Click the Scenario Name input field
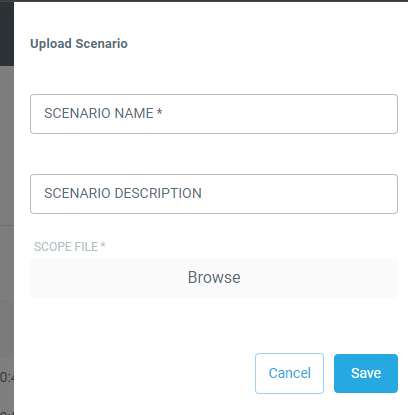The width and height of the screenshot is (408, 415). click(214, 114)
